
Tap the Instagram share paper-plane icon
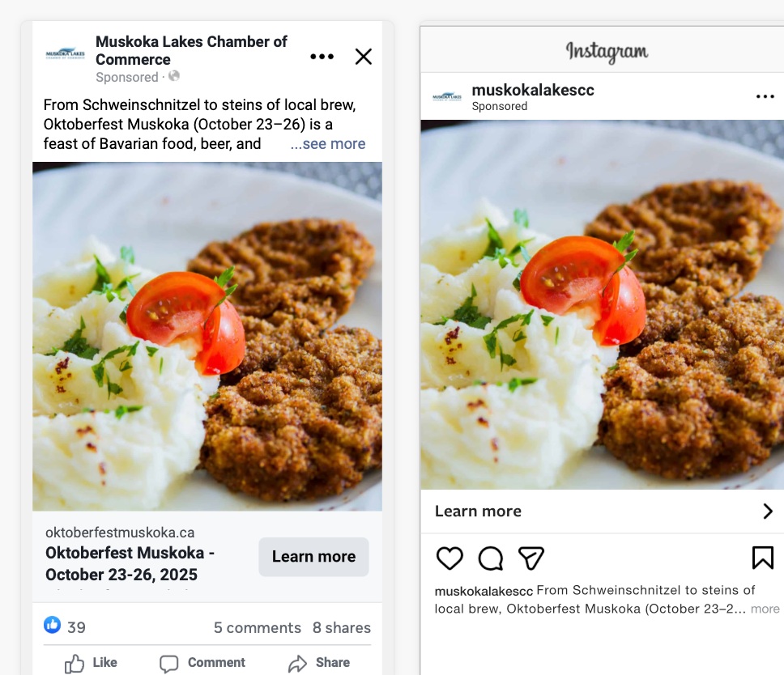click(530, 558)
